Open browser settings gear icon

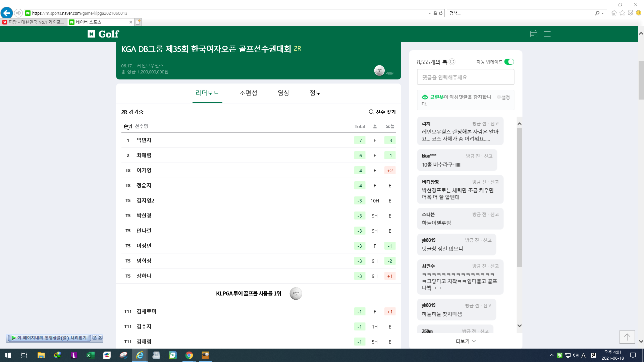point(631,13)
